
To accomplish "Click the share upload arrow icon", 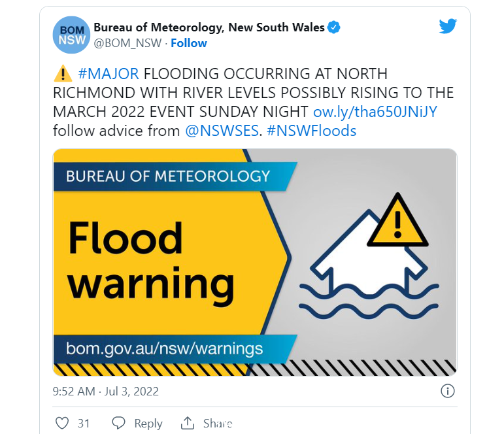I will 188,423.
